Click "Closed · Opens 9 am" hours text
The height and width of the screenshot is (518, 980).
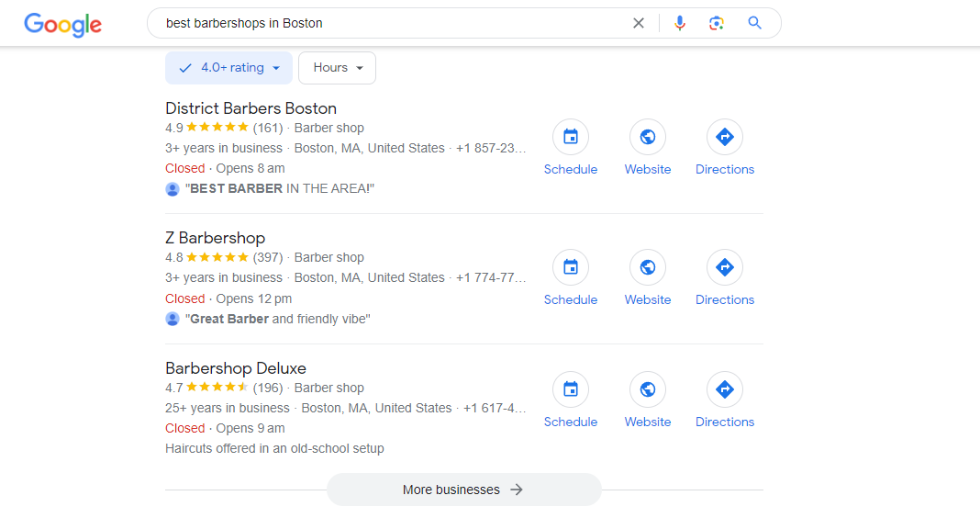(x=225, y=428)
